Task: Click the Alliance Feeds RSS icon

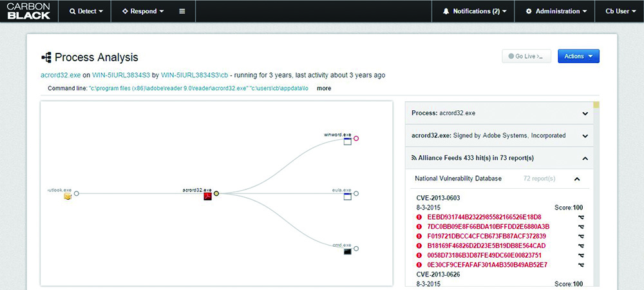Action: (x=414, y=158)
